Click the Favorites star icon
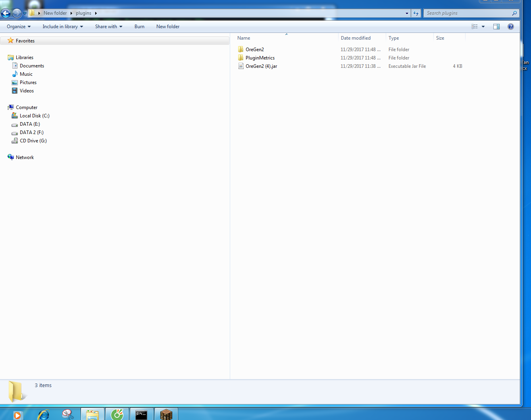This screenshot has height=420, width=531. coord(11,40)
